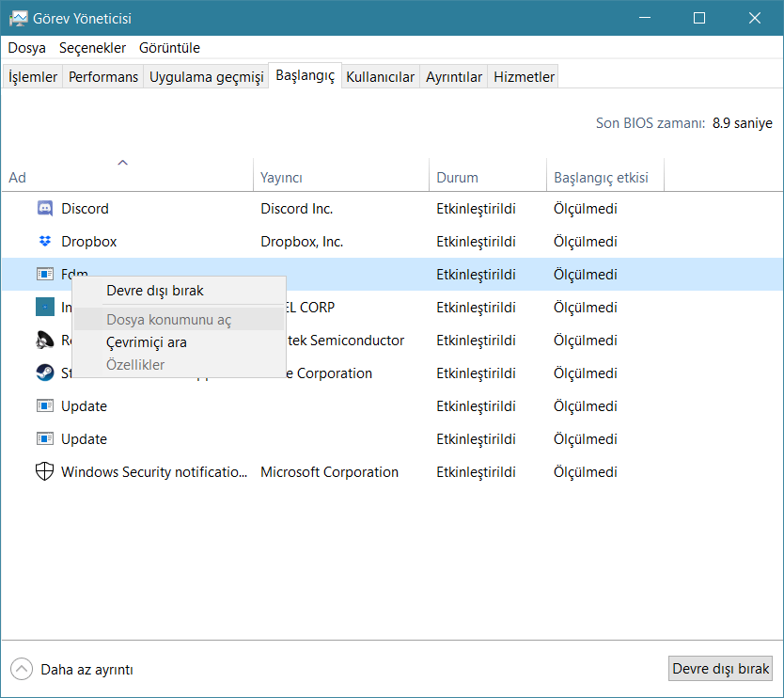The image size is (784, 698).
Task: Click the Son BIOS zamanı value 8.9 saniye
Action: tap(742, 123)
